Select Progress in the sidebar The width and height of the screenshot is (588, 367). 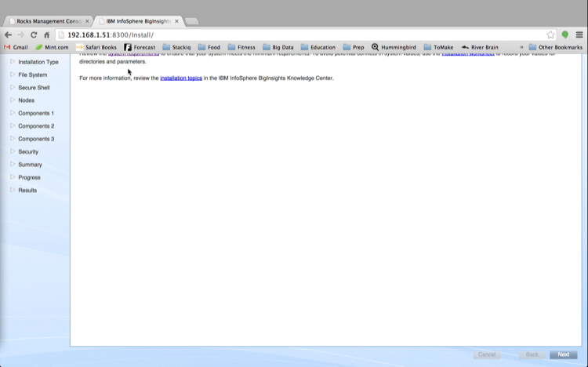coord(29,177)
